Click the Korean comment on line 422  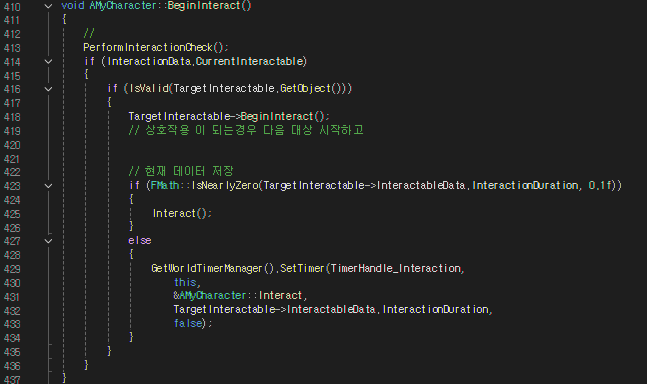pos(181,171)
